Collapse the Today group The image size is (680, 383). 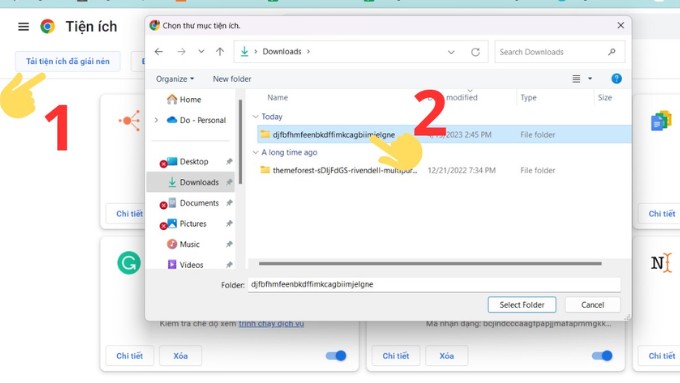point(255,117)
